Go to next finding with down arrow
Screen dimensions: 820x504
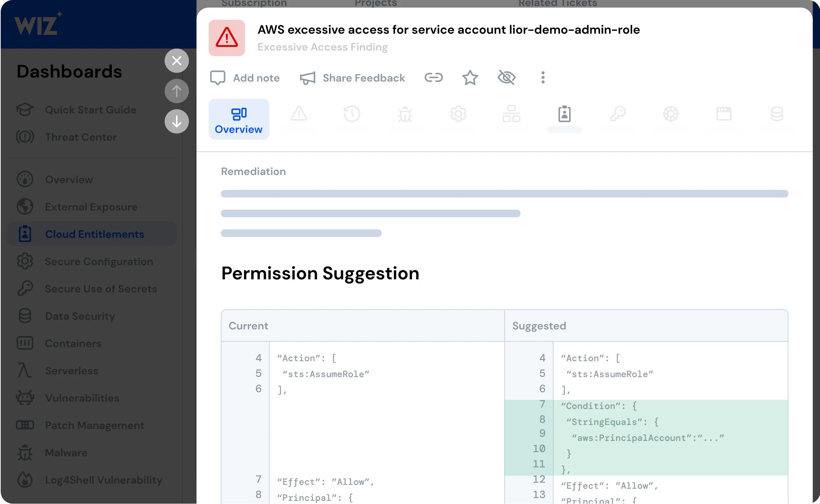(177, 121)
